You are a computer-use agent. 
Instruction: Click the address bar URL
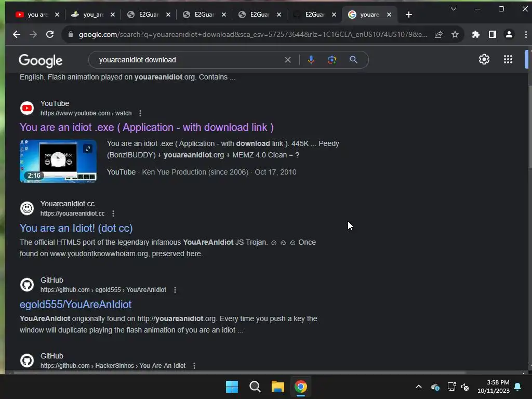[253, 34]
